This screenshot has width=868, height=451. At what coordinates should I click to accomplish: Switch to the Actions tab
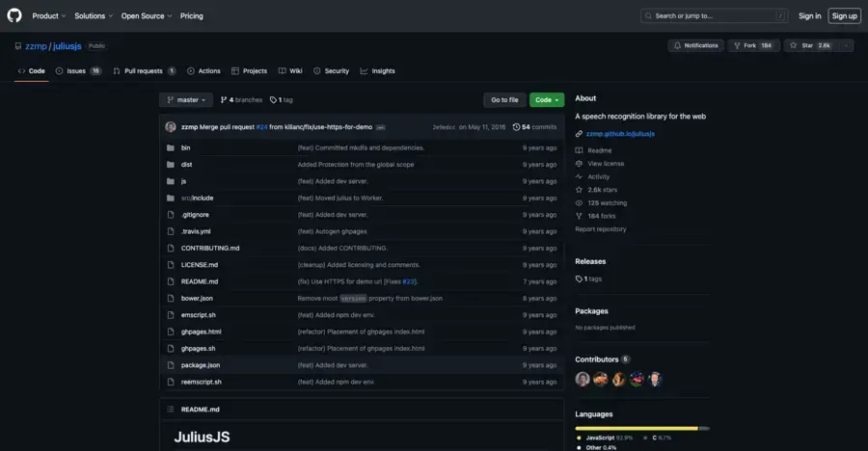(203, 71)
